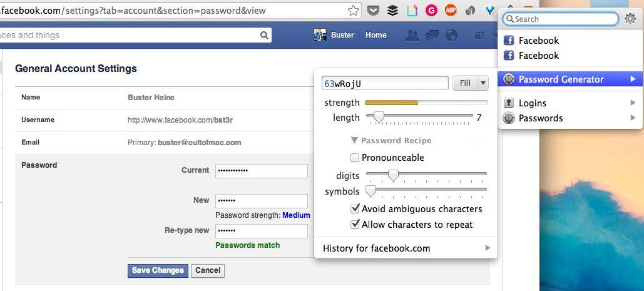Image resolution: width=644 pixels, height=291 pixels.
Task: Click the Cancel button
Action: [208, 270]
